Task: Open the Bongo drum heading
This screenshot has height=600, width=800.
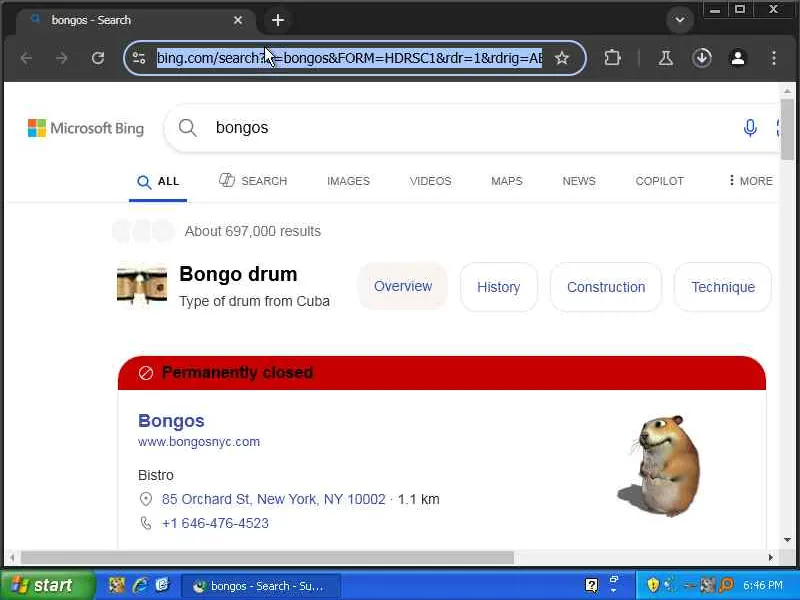Action: click(238, 274)
